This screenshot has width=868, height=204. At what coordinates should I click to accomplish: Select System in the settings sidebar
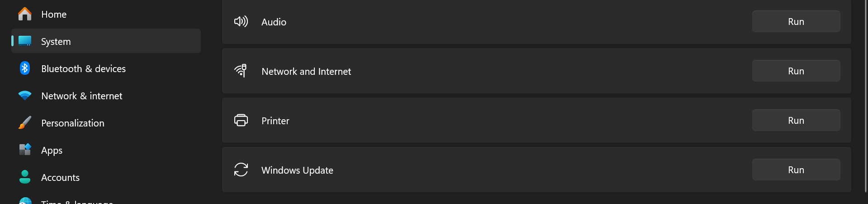(x=56, y=41)
